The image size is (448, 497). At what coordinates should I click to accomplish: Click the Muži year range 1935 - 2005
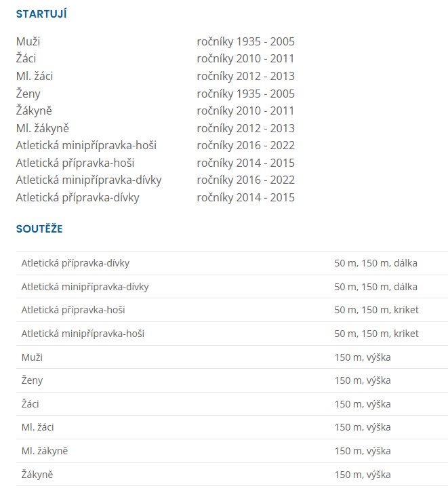[245, 41]
